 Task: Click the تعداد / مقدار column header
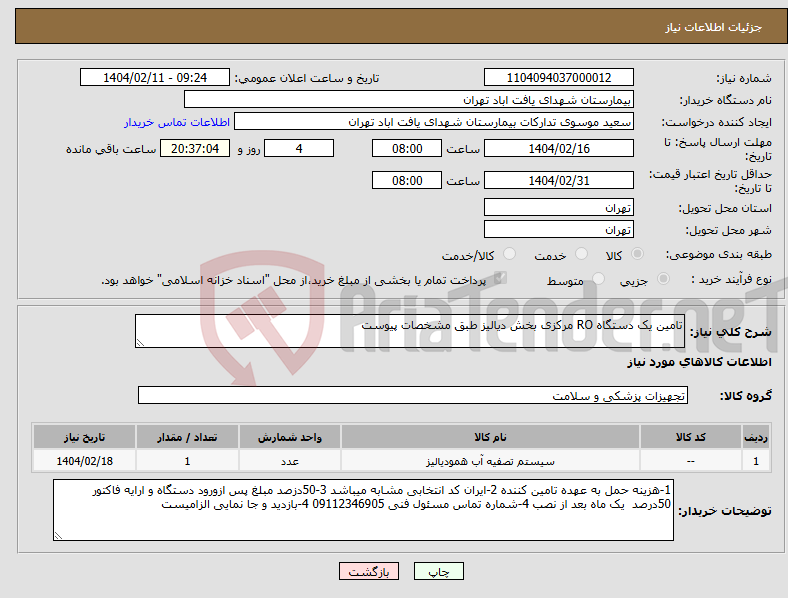coord(187,437)
